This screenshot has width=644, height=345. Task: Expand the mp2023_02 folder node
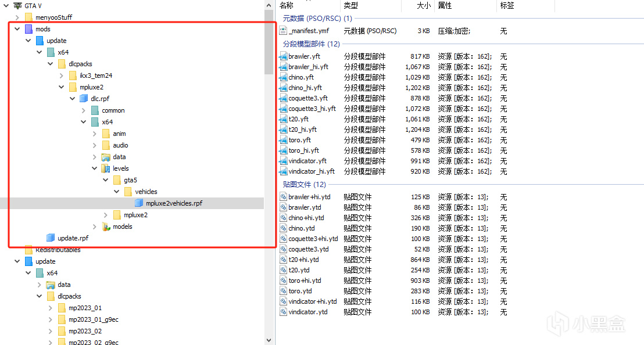coord(50,331)
